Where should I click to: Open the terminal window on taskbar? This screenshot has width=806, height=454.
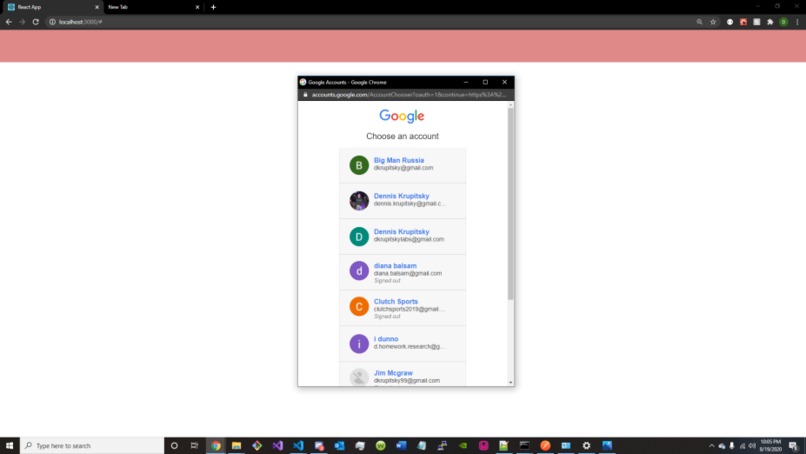click(524, 445)
